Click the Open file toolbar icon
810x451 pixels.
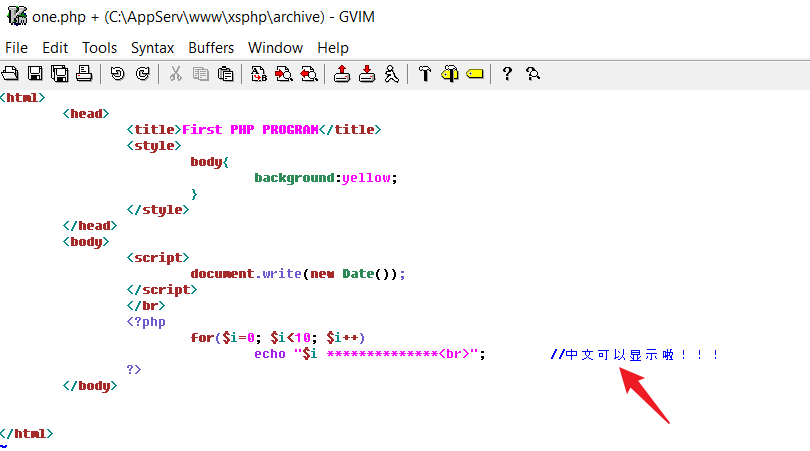pos(10,74)
